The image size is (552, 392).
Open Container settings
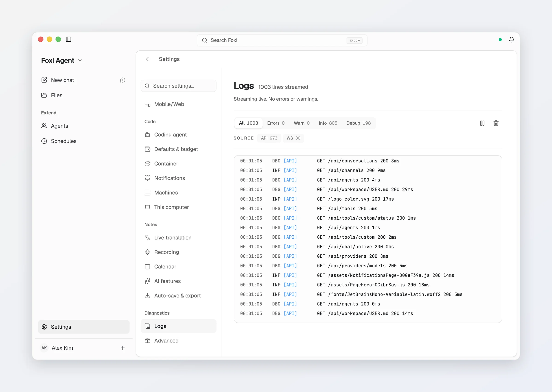(x=178, y=164)
